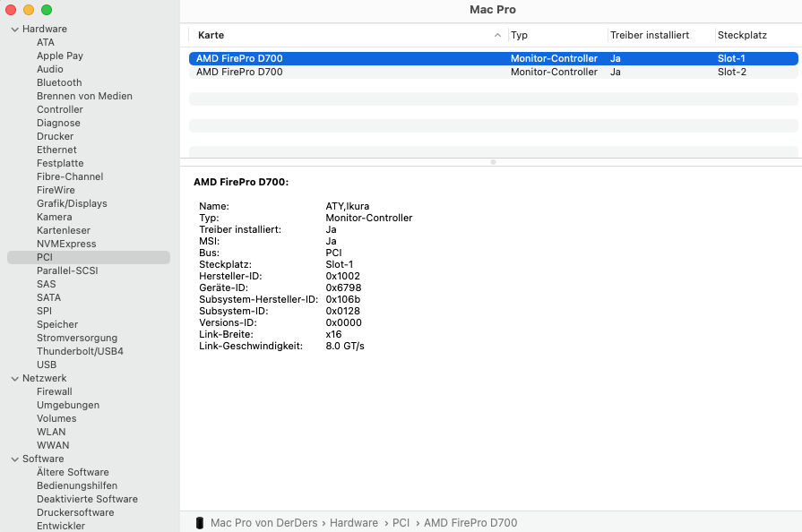
Task: Select SATA in the sidebar
Action: [x=48, y=297]
